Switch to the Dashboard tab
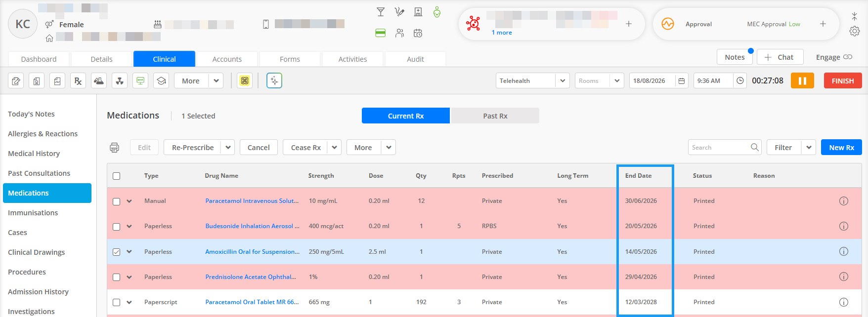Screen dimensions: 868x317 (x=39, y=59)
